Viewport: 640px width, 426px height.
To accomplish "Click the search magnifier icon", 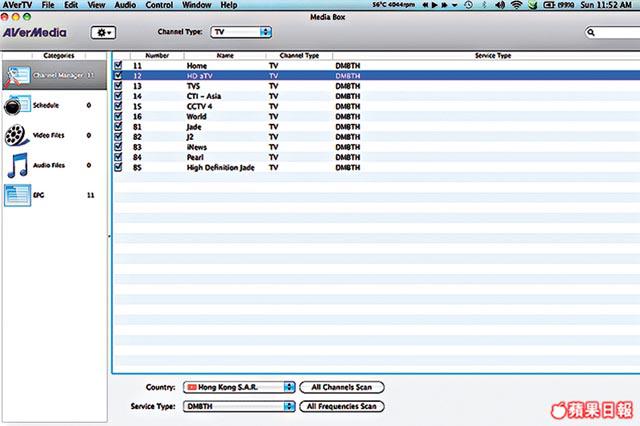I will (591, 32).
